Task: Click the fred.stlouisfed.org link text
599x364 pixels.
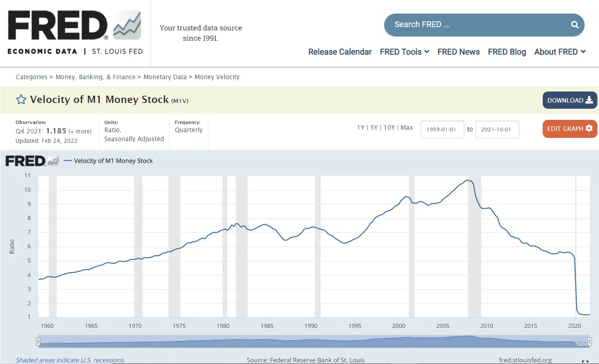Action: click(525, 360)
